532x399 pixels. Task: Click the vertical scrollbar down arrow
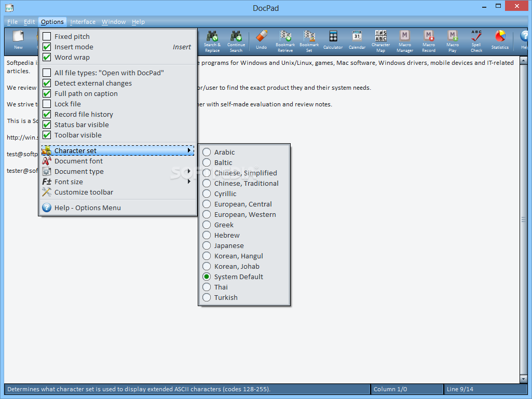pyautogui.click(x=523, y=379)
